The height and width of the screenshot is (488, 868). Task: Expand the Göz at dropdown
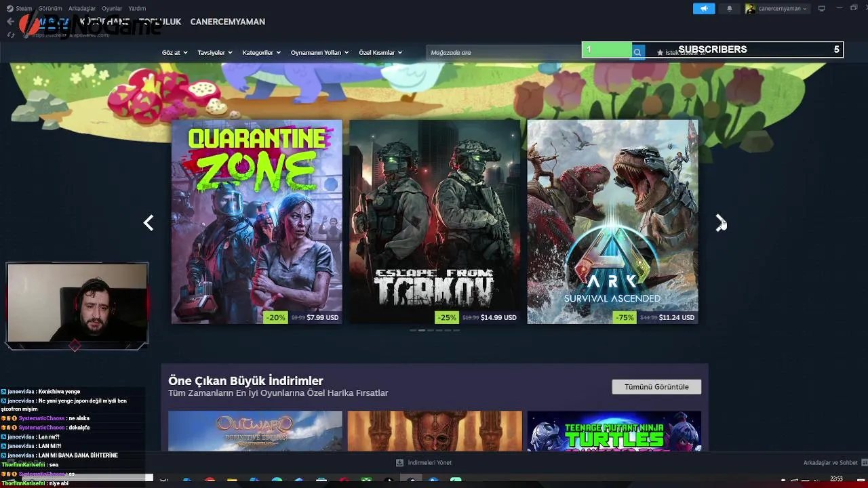pyautogui.click(x=174, y=52)
